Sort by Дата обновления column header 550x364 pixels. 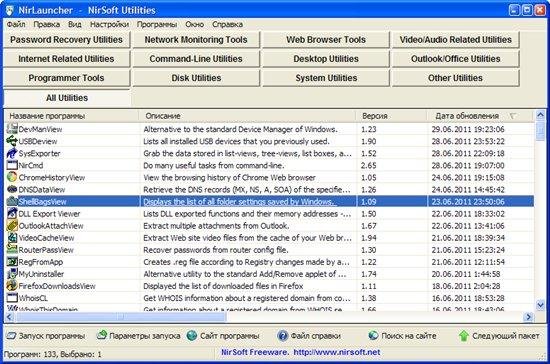pos(480,116)
